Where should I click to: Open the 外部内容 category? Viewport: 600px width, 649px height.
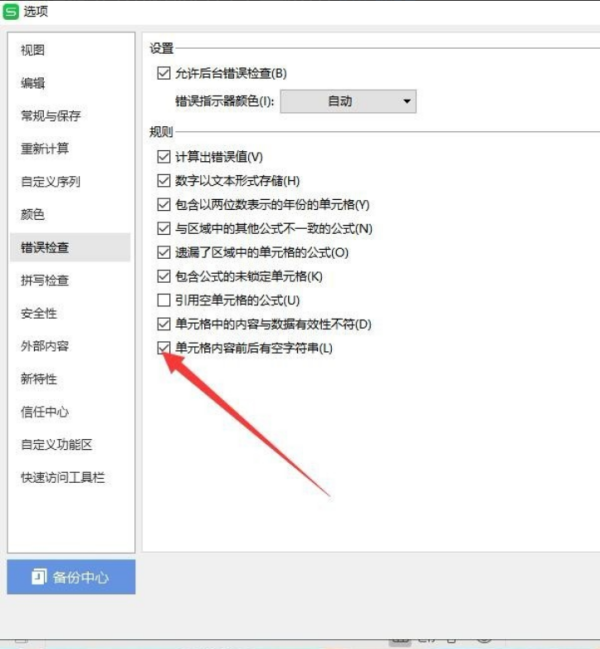pyautogui.click(x=70, y=346)
